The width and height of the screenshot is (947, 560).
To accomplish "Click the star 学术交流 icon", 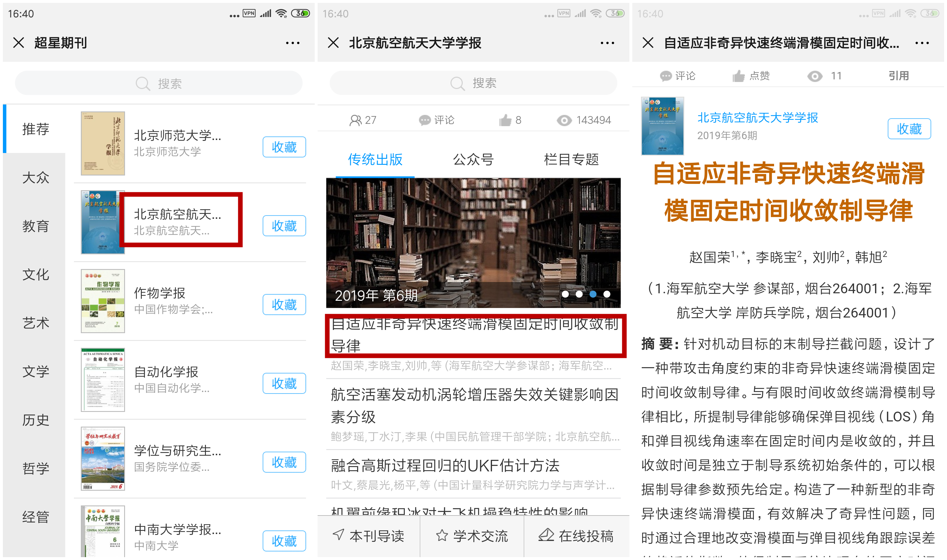I will point(442,535).
